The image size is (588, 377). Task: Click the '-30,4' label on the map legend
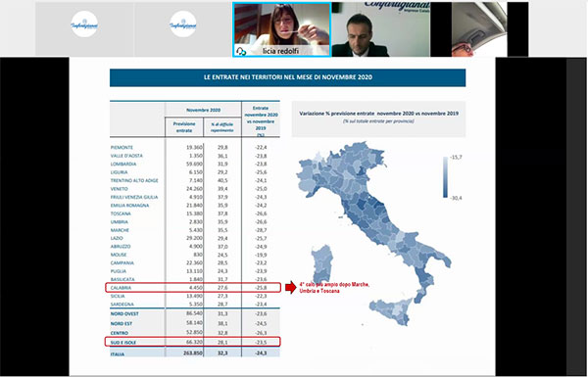click(456, 198)
